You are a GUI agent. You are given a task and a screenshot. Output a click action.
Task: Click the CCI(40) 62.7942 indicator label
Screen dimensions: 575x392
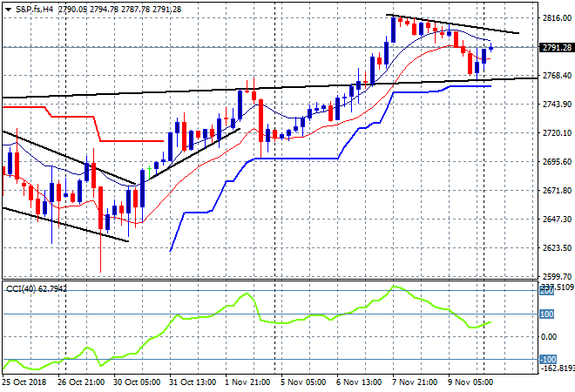[x=37, y=289]
